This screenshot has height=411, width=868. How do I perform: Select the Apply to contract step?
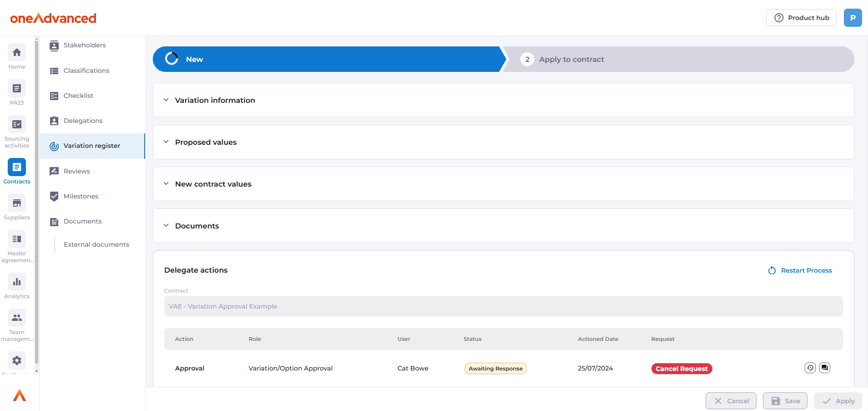(x=571, y=59)
